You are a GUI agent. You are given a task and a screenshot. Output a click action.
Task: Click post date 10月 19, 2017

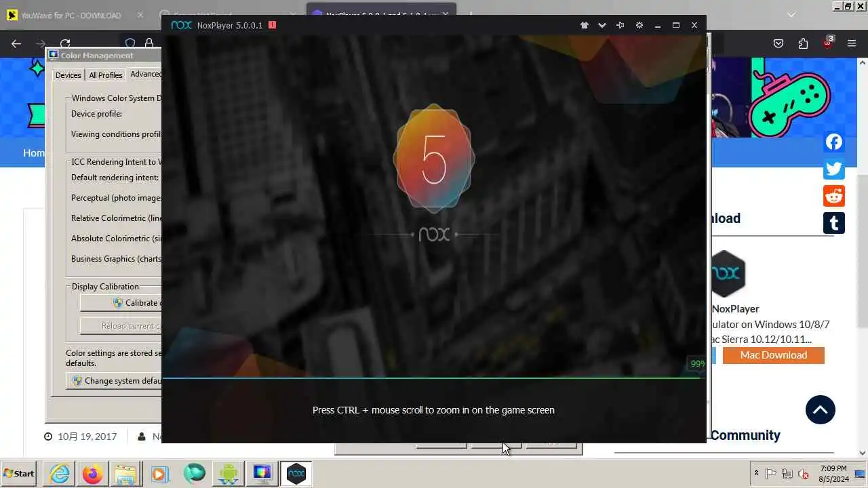click(87, 436)
